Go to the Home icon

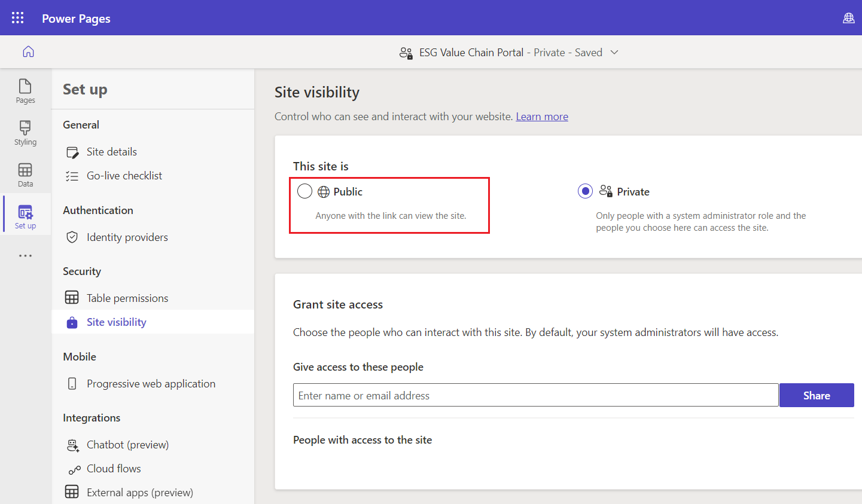(x=28, y=52)
